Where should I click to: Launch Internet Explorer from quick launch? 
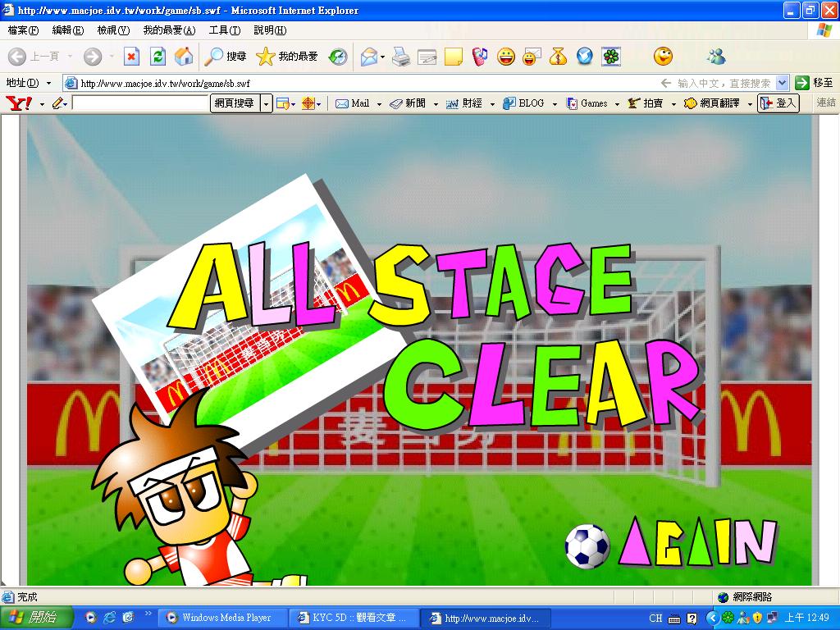point(110,618)
